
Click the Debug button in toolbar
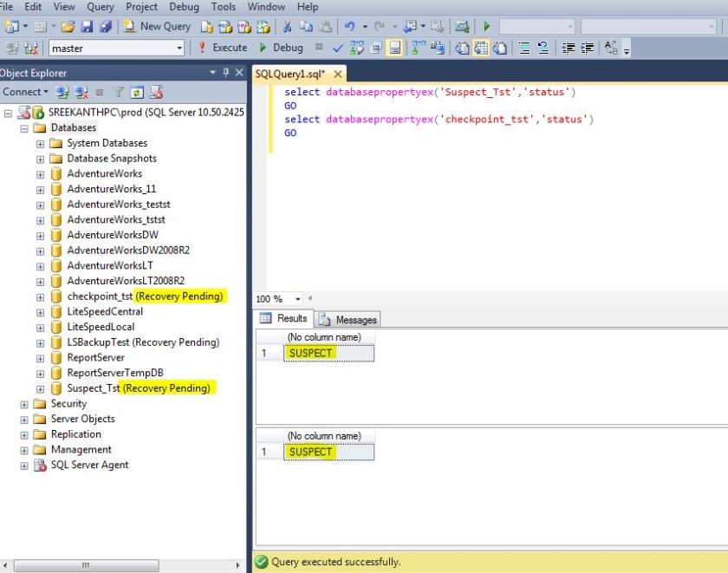[282, 48]
